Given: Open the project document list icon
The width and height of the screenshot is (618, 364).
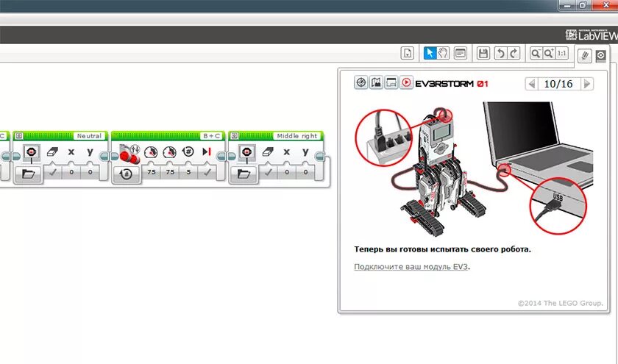Looking at the screenshot, I should (408, 53).
